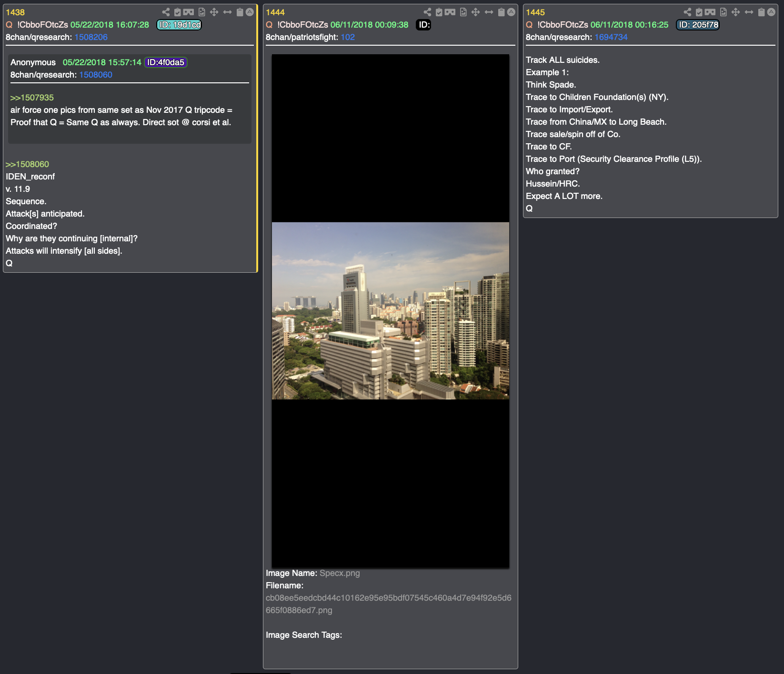This screenshot has width=784, height=674.
Task: Open the Singapore skyline image in post 1444
Action: coord(391,311)
